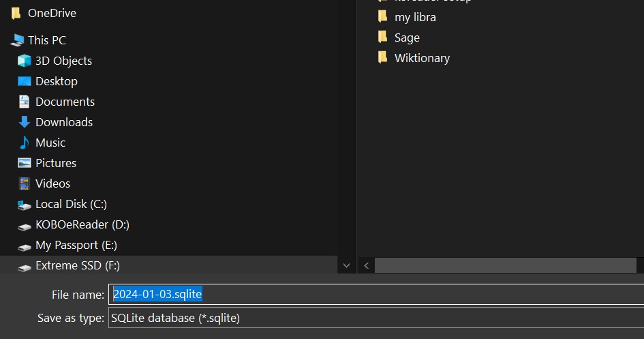Click the horizontal scrollbar left arrow
This screenshot has width=644, height=339.
click(367, 265)
